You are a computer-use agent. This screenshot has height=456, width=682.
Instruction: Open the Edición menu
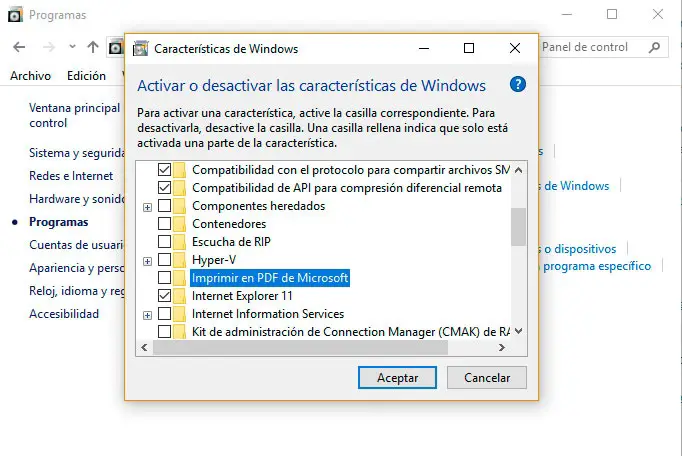tap(86, 76)
